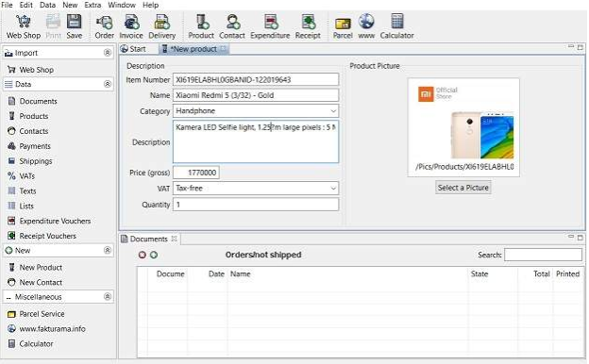Image resolution: width=589 pixels, height=364 pixels.
Task: Click the Name field with Xiaomi Redmi 5
Action: pyautogui.click(x=256, y=95)
